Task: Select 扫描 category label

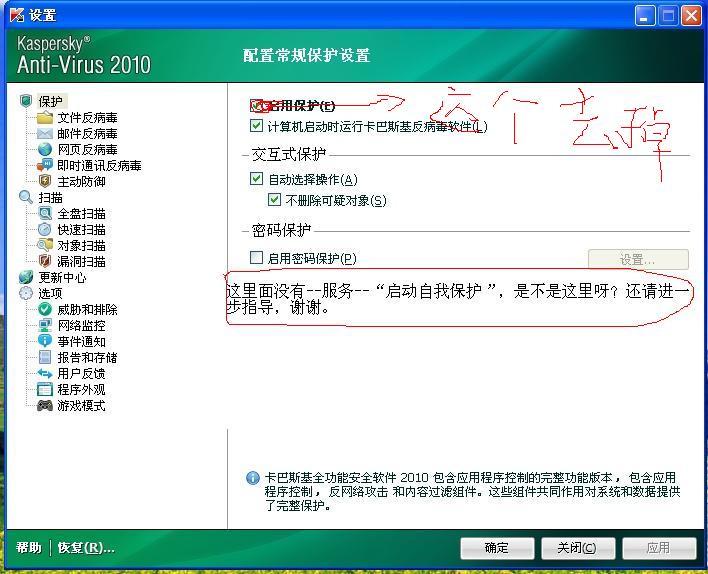Action: click(51, 197)
